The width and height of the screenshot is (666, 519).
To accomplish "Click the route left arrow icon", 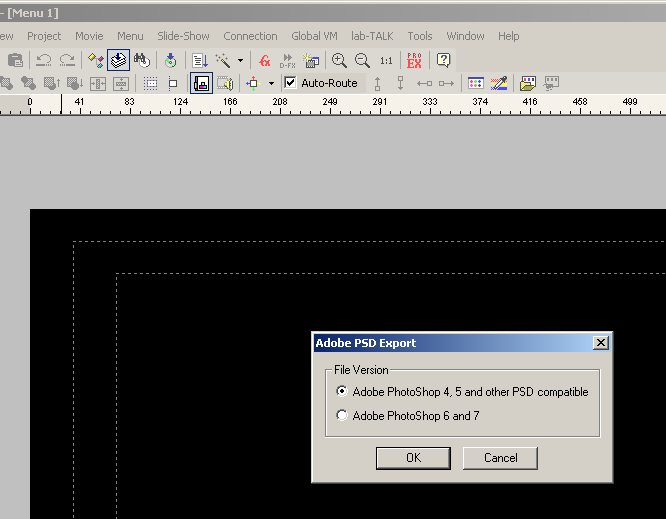I will 424,83.
